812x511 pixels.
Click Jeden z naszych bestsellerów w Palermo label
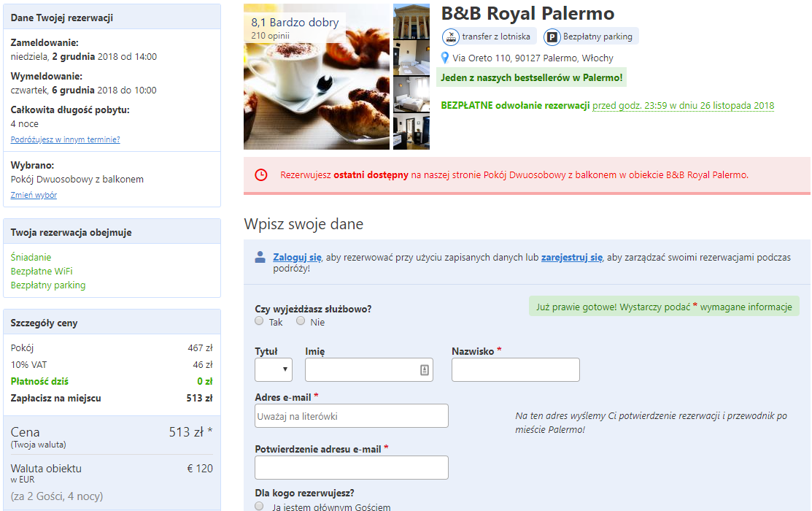(531, 77)
